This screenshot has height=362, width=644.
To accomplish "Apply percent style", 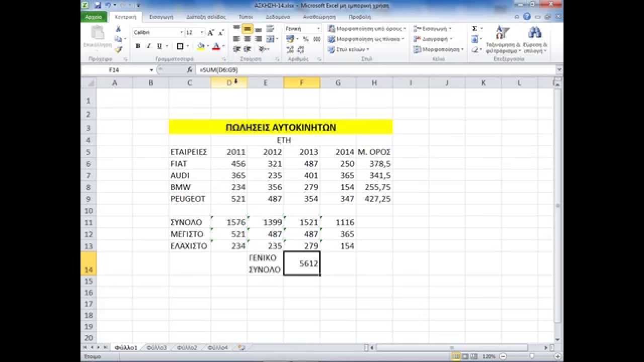I will click(x=305, y=39).
